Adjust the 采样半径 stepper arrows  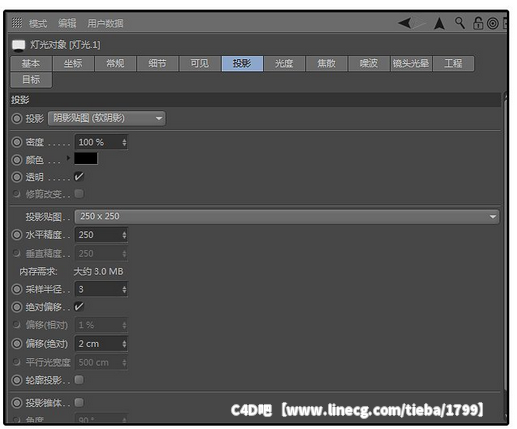tap(124, 289)
